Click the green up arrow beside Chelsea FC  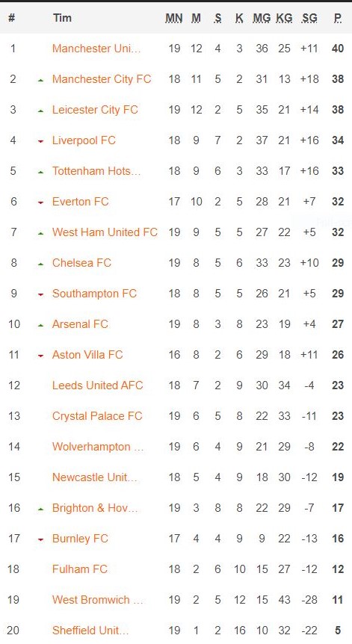click(x=40, y=264)
